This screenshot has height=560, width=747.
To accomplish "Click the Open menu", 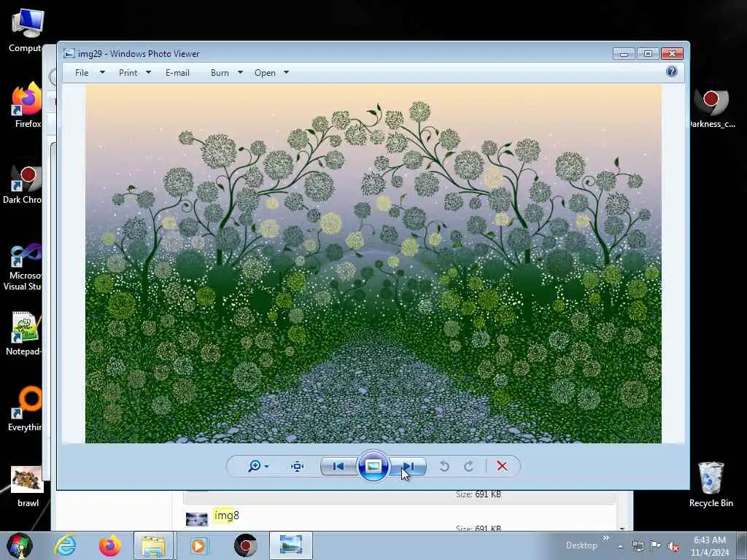I will pyautogui.click(x=265, y=73).
